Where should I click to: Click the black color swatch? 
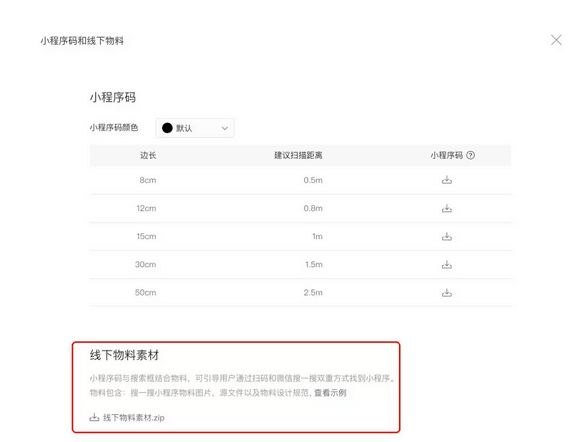(x=167, y=128)
